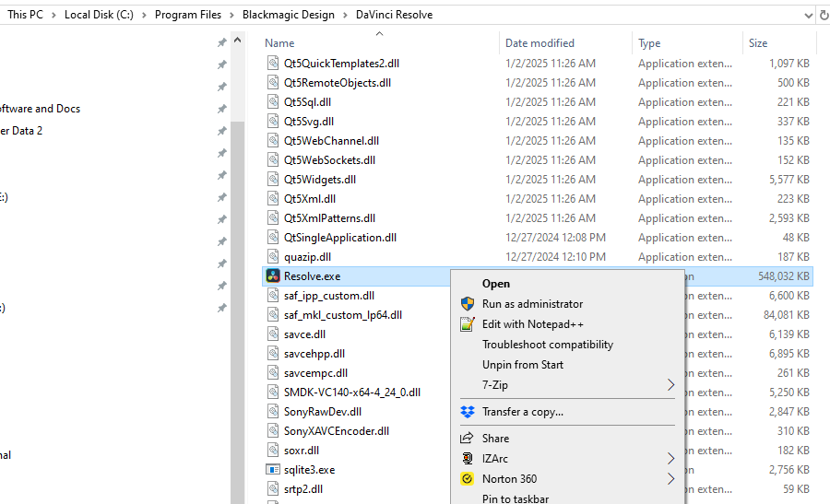Select the savcempc.dll file name
This screenshot has height=504, width=830.
point(315,373)
